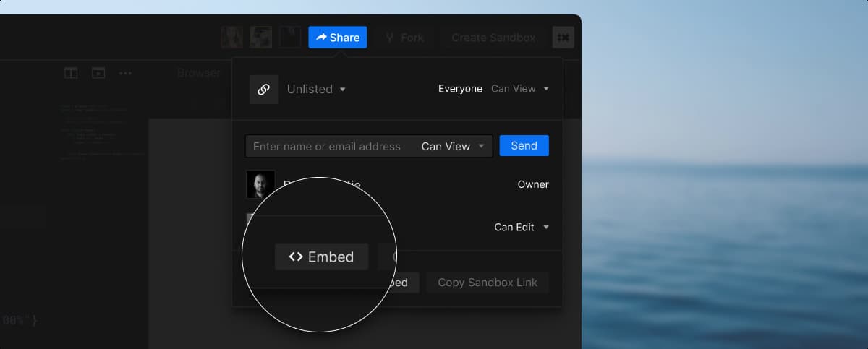The image size is (868, 349).
Task: Change the collaborator's Can Edit permission
Action: tap(521, 227)
